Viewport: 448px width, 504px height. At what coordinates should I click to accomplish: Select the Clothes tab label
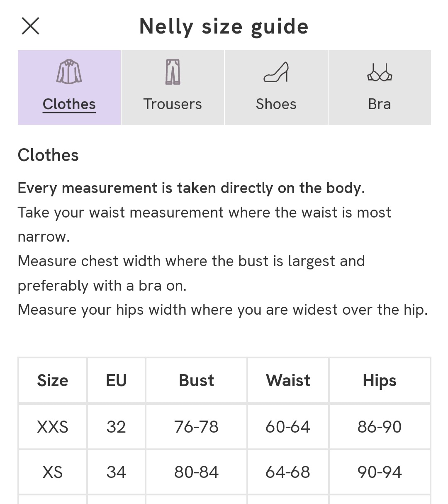tap(69, 104)
